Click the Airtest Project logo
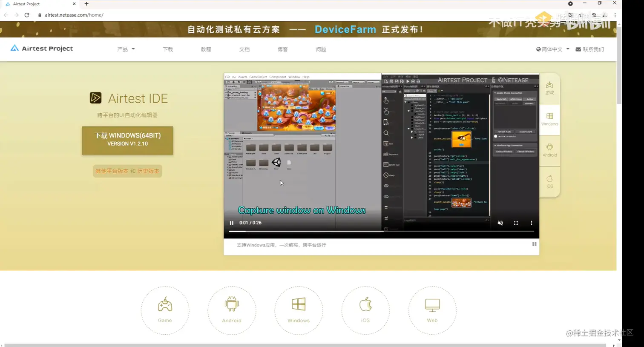The image size is (644, 347). 42,49
